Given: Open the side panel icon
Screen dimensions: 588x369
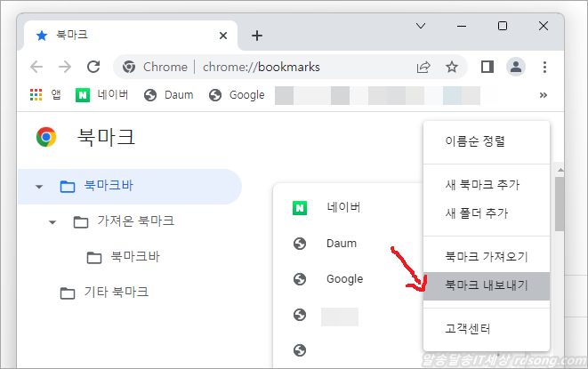Looking at the screenshot, I should (487, 67).
